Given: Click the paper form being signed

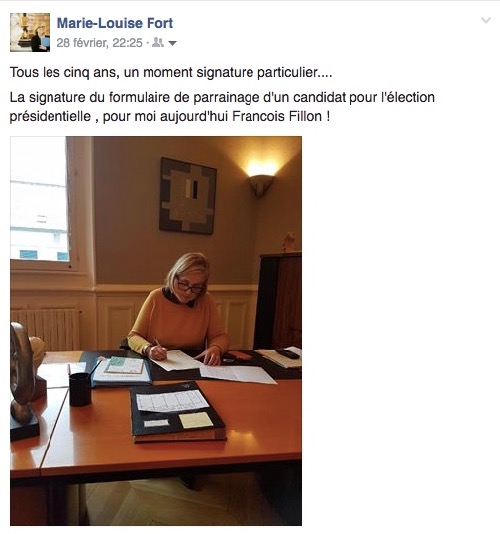Looking at the screenshot, I should pos(177,361).
